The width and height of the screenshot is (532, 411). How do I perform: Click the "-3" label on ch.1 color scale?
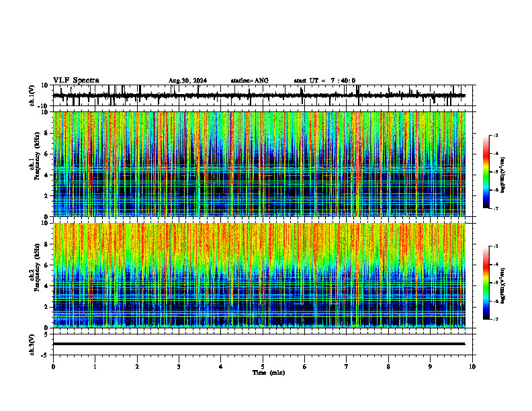tap(496, 135)
